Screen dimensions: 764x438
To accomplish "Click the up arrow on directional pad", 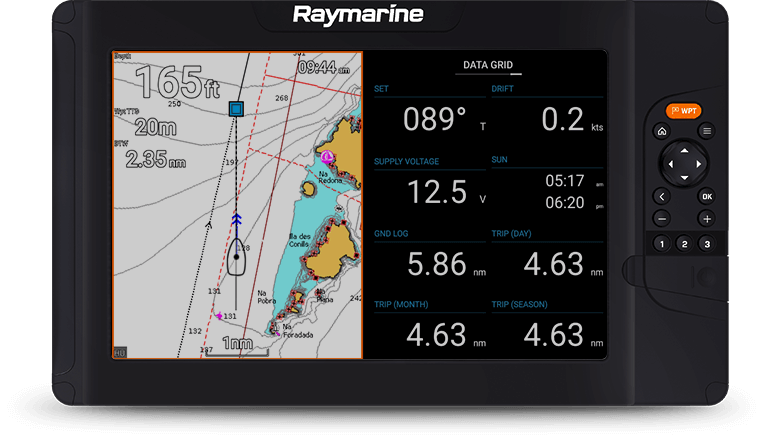I will 684,151.
